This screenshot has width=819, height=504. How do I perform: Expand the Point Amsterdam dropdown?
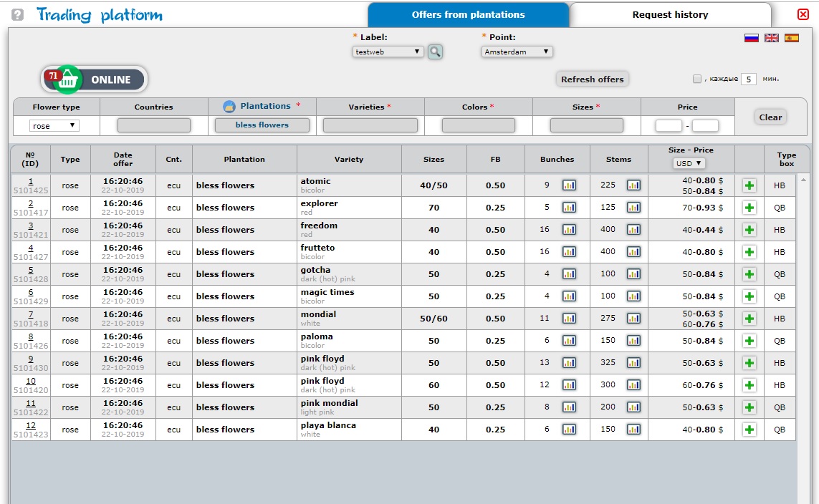(517, 52)
